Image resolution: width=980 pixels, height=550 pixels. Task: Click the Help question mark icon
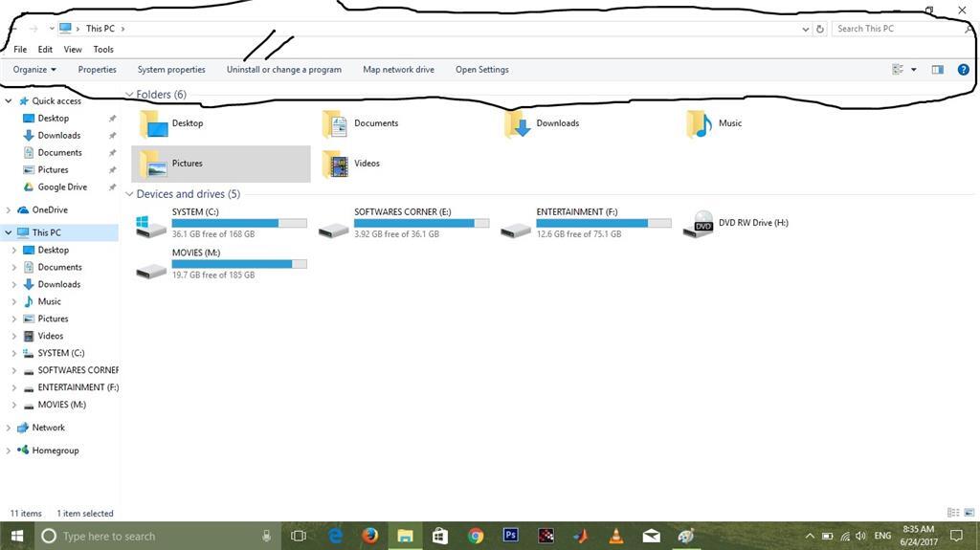pyautogui.click(x=963, y=70)
